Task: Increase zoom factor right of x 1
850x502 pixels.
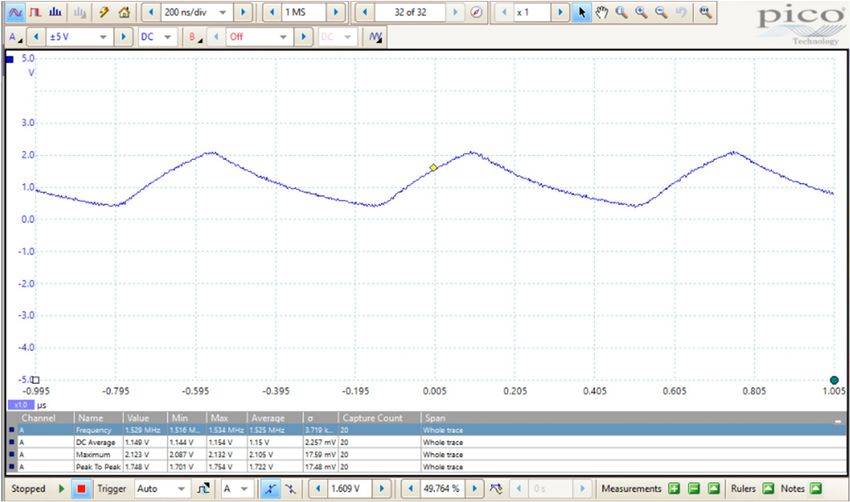Action: (x=560, y=12)
